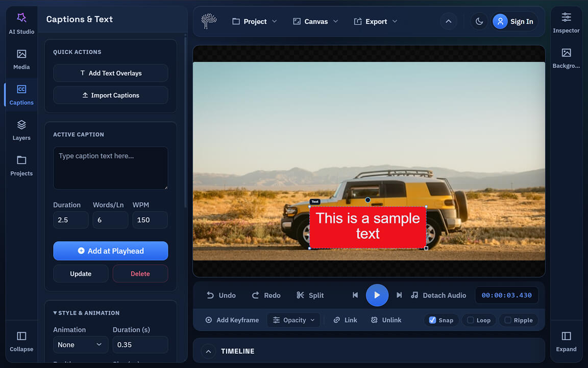Select the Split tool

[310, 295]
